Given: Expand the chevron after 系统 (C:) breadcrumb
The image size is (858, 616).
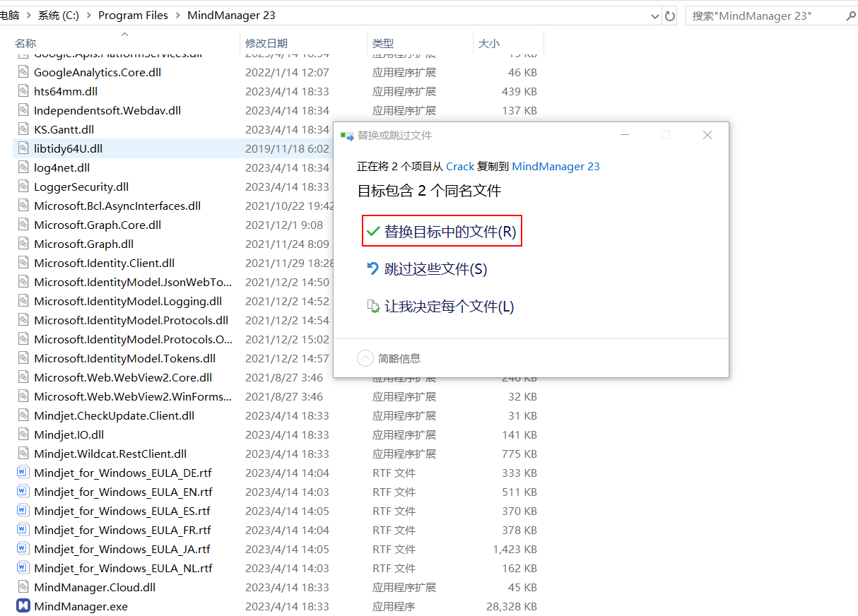Looking at the screenshot, I should point(89,16).
